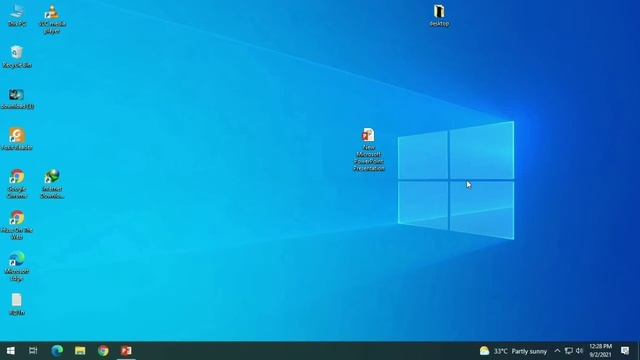Switch to PowerPoint in the taskbar
Screen dimensions: 640x360
[x=126, y=351]
